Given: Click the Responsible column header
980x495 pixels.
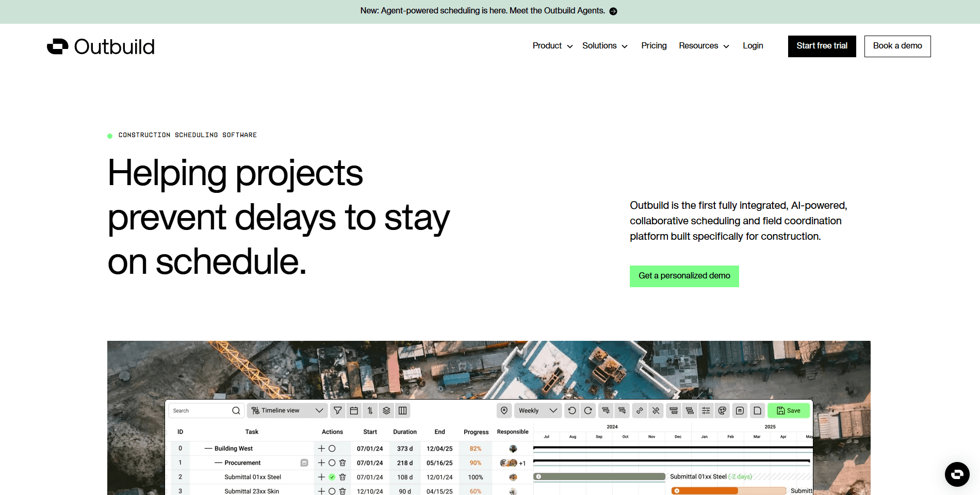Looking at the screenshot, I should [513, 432].
